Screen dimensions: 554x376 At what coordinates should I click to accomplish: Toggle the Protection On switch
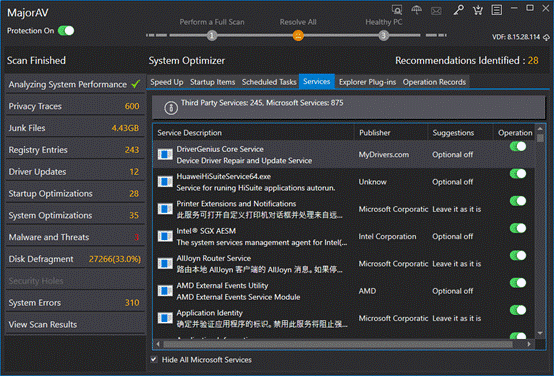pos(66,31)
